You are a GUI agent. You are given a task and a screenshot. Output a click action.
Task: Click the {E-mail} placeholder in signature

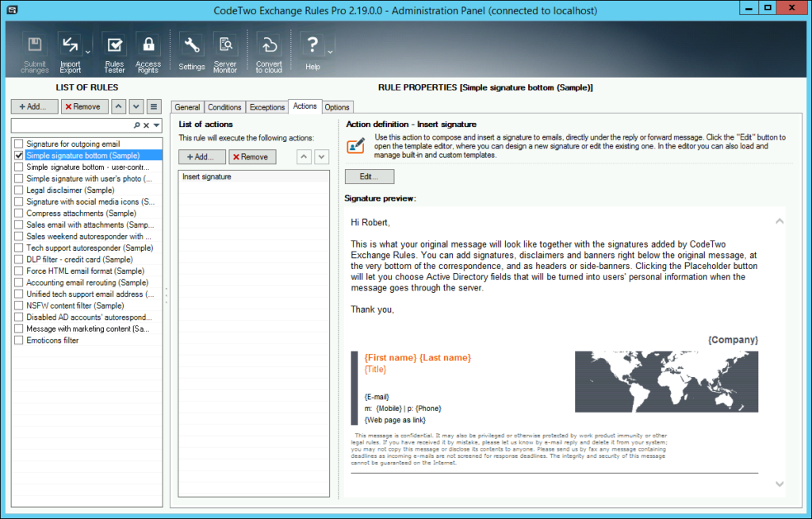coord(377,397)
